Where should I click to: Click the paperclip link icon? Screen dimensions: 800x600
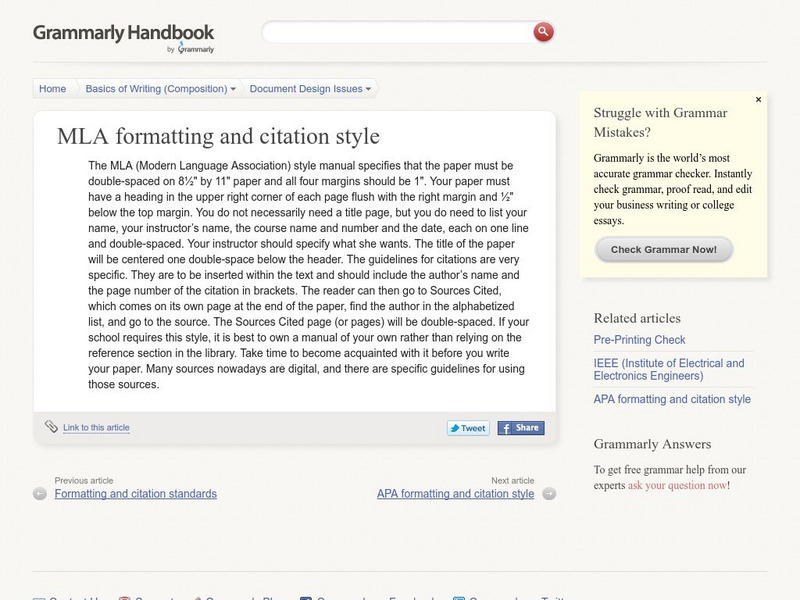pos(51,427)
